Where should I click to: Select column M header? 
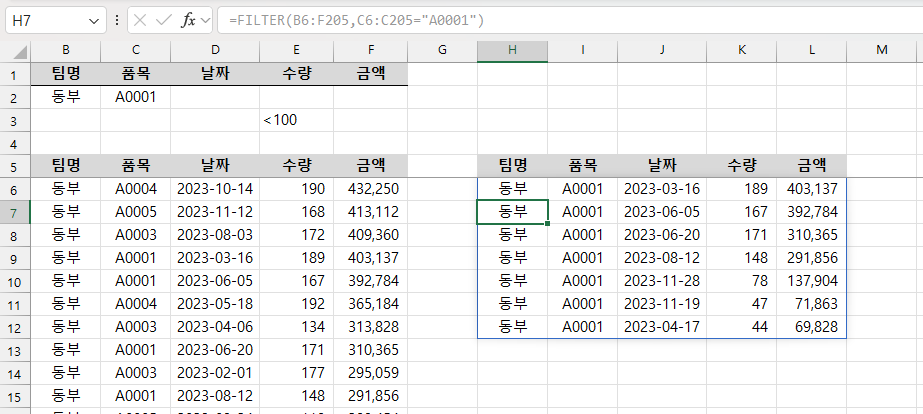tap(881, 50)
